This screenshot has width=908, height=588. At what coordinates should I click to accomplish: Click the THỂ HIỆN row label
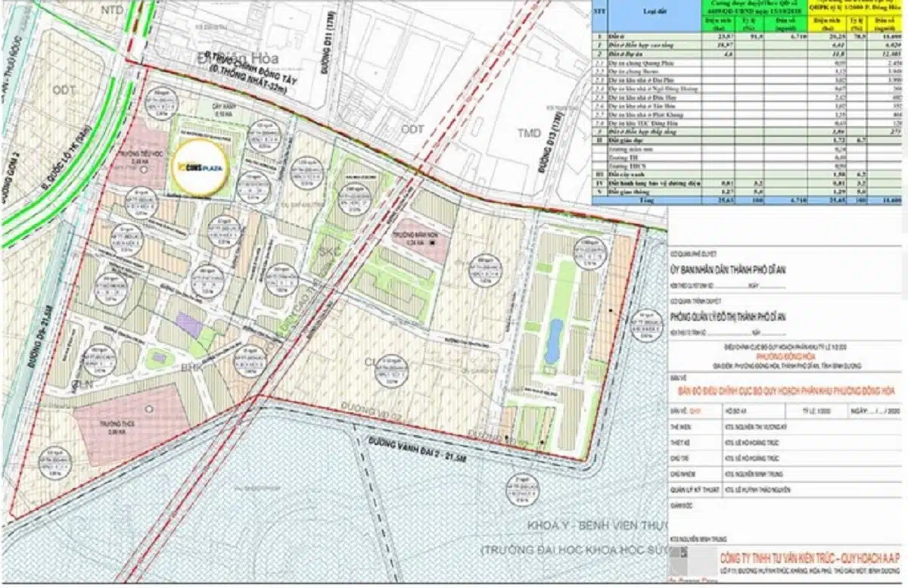[x=680, y=427]
